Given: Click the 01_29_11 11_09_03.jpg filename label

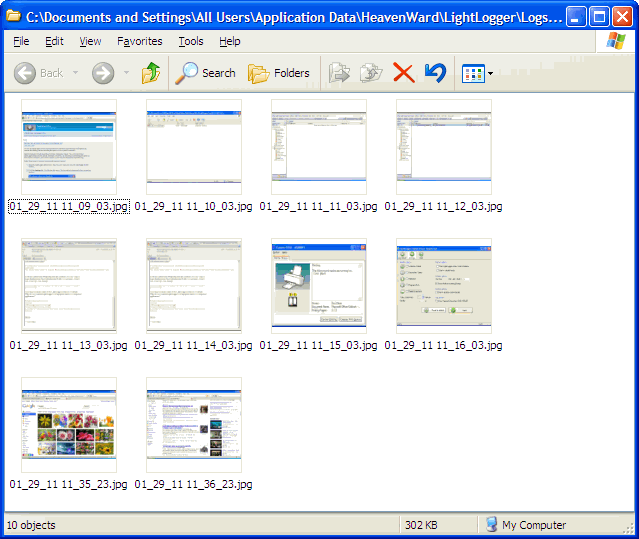Looking at the screenshot, I should pos(68,207).
